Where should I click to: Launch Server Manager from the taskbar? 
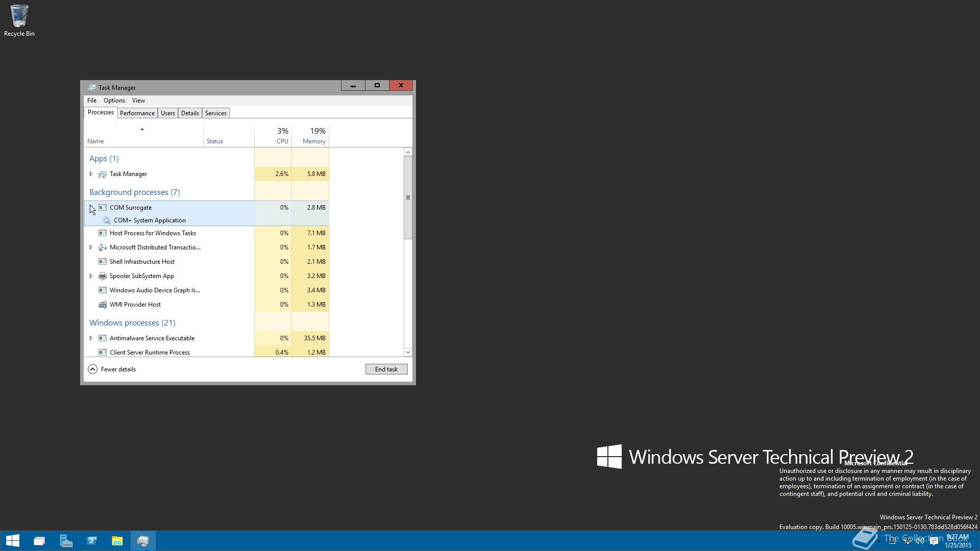pyautogui.click(x=66, y=541)
